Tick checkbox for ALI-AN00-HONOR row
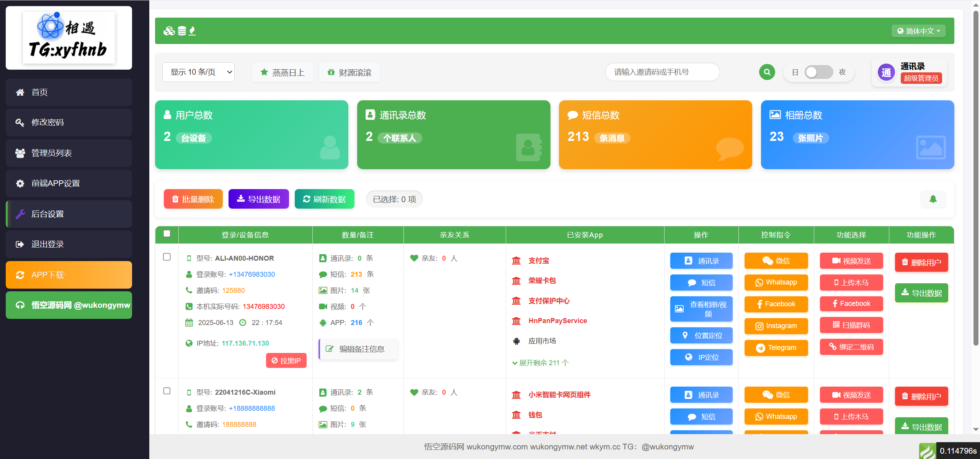 [x=167, y=257]
